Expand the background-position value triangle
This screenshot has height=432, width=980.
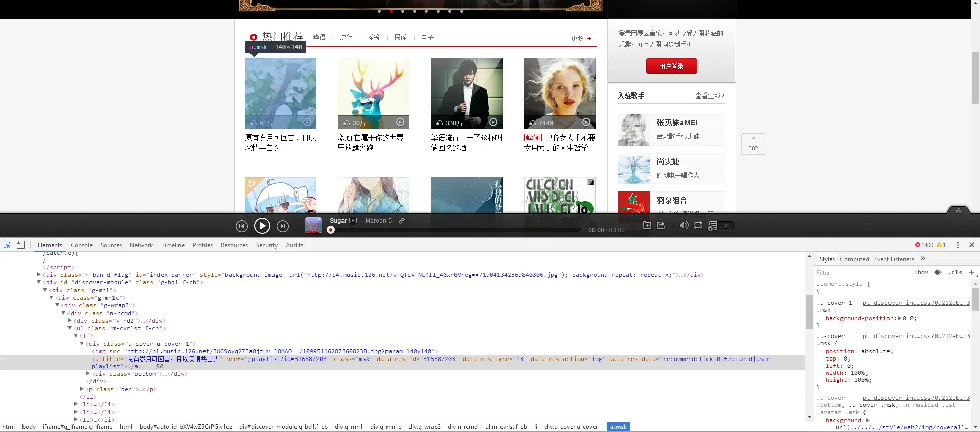pos(900,318)
